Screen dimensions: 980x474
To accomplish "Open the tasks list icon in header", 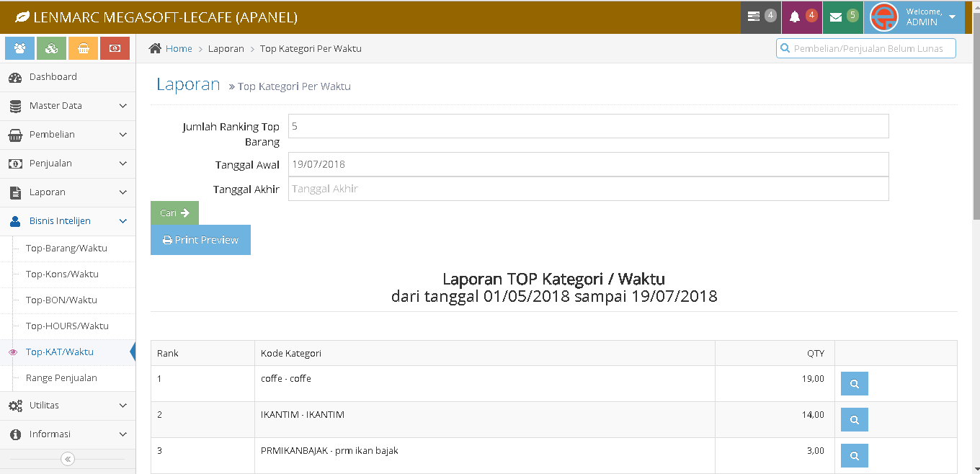I will pyautogui.click(x=760, y=17).
